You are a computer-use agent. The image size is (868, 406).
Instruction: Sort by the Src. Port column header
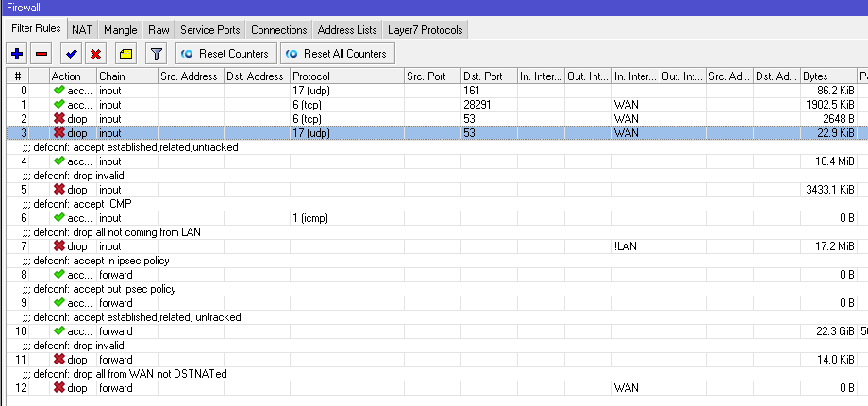433,76
